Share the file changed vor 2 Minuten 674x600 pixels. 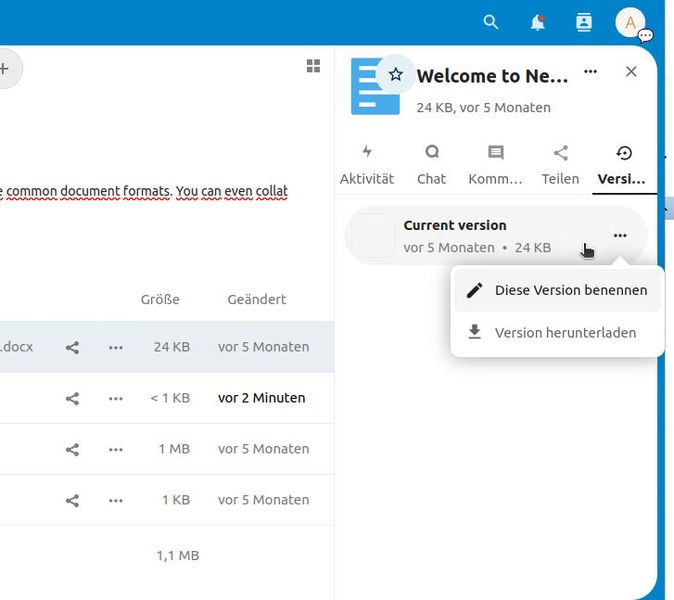click(x=72, y=398)
